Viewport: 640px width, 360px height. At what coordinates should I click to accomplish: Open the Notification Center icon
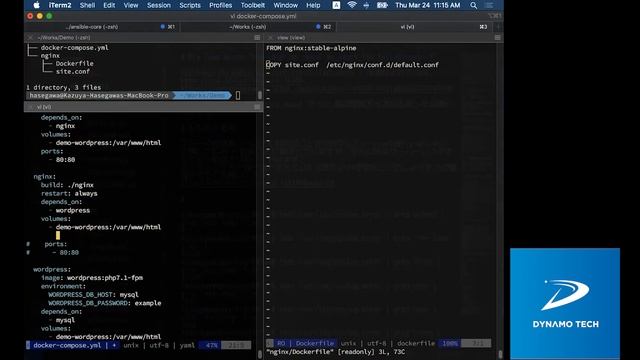(489, 5)
